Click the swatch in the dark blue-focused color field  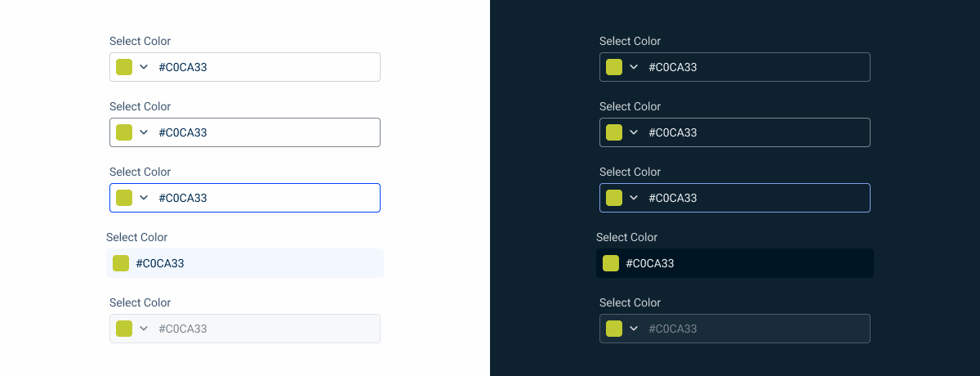coord(614,198)
